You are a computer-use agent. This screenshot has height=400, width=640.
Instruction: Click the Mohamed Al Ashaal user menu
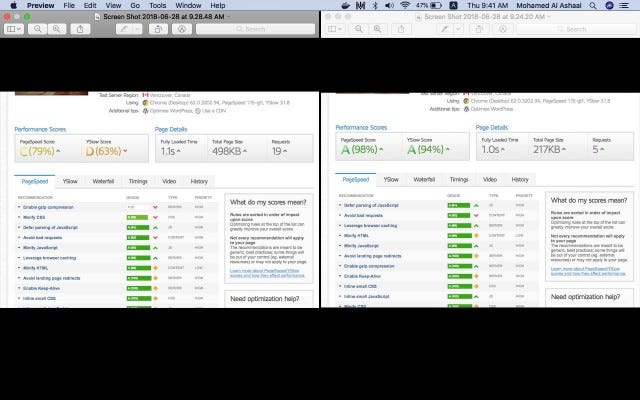pyautogui.click(x=549, y=5)
